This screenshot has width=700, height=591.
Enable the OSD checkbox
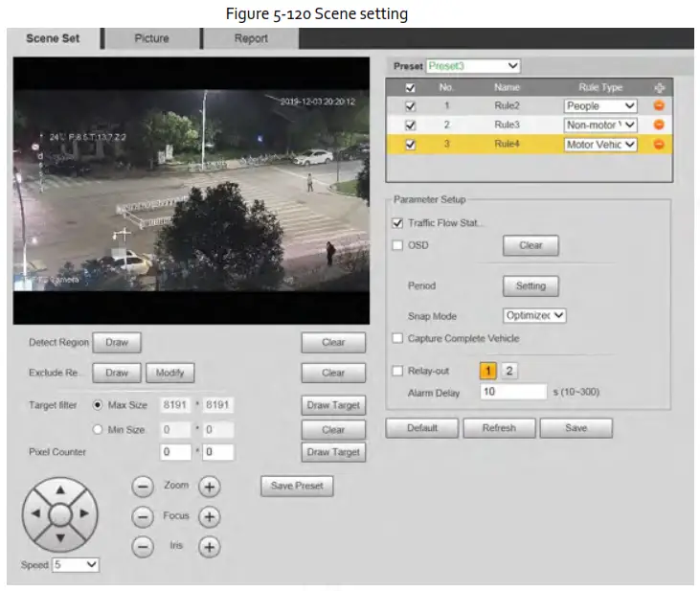click(397, 245)
